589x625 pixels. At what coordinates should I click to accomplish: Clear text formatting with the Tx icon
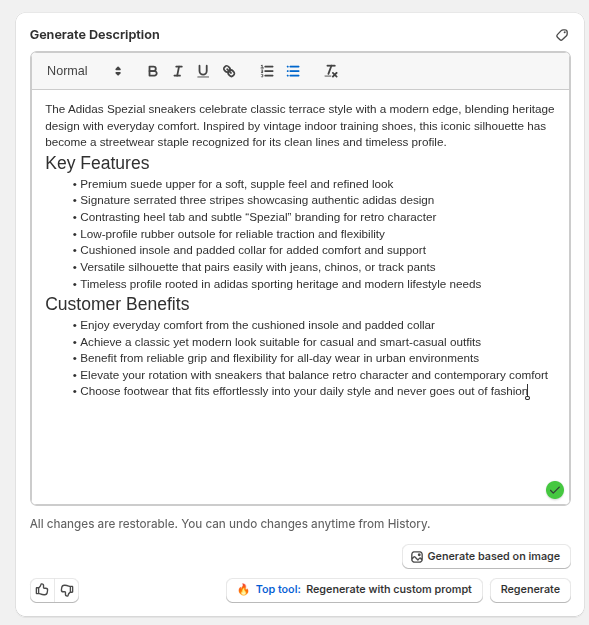point(331,71)
